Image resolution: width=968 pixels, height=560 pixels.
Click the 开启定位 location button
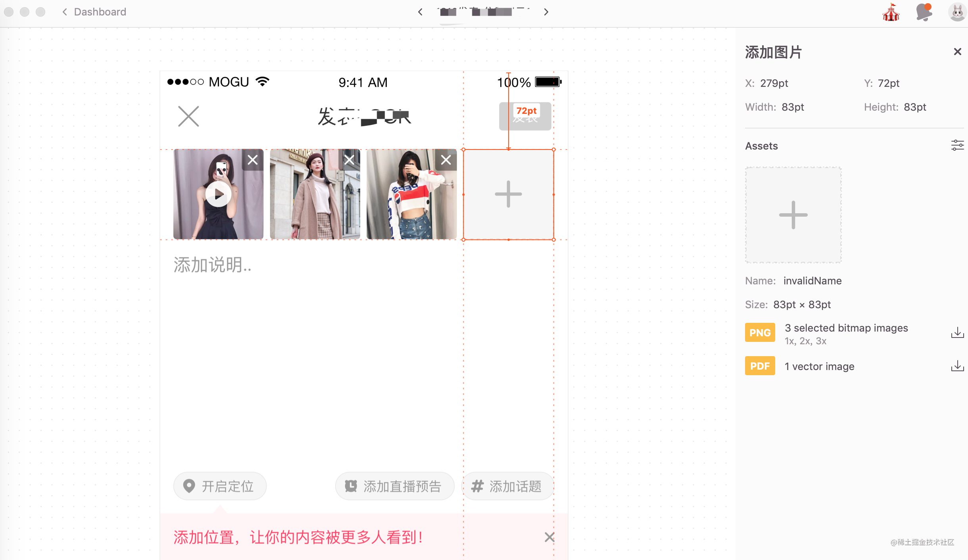pos(220,486)
